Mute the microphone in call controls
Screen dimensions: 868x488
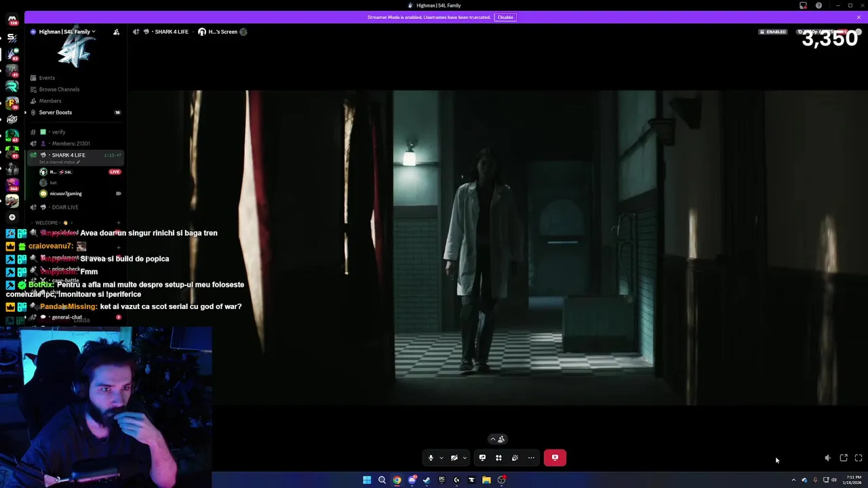click(x=431, y=457)
